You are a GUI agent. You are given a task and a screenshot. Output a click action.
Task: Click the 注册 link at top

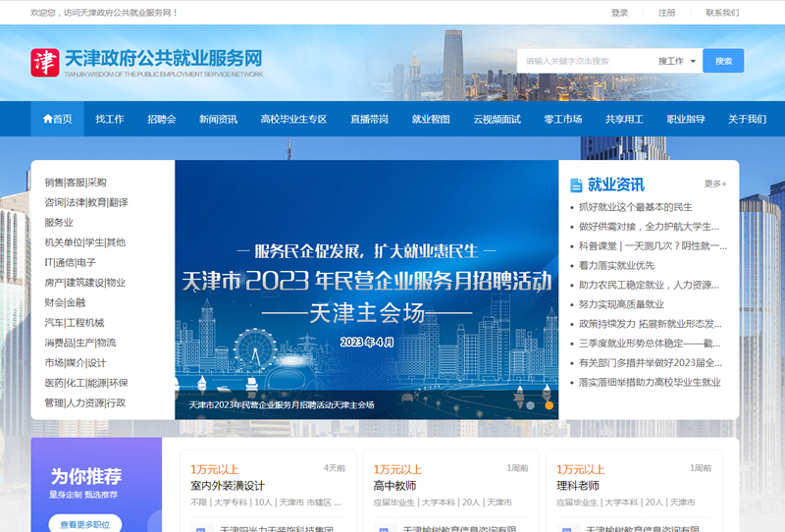tap(667, 13)
